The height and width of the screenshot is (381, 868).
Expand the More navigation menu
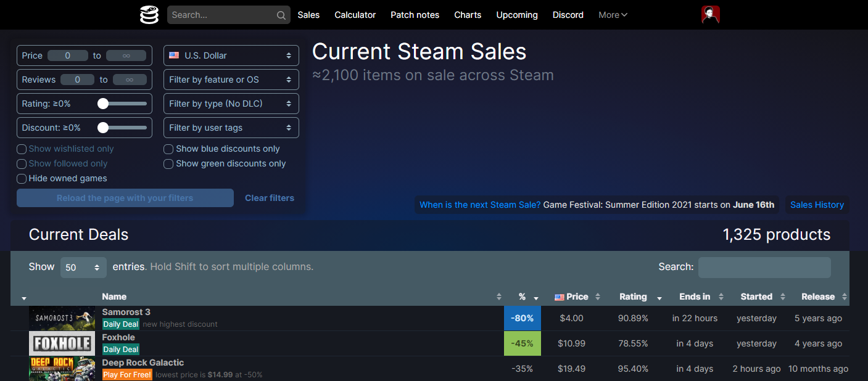tap(613, 15)
